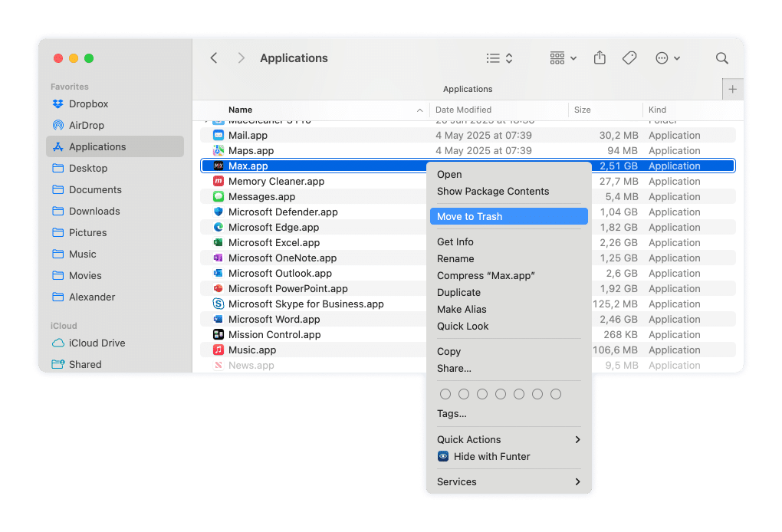Click the Finder forward arrow
This screenshot has width=782, height=532.
(242, 57)
